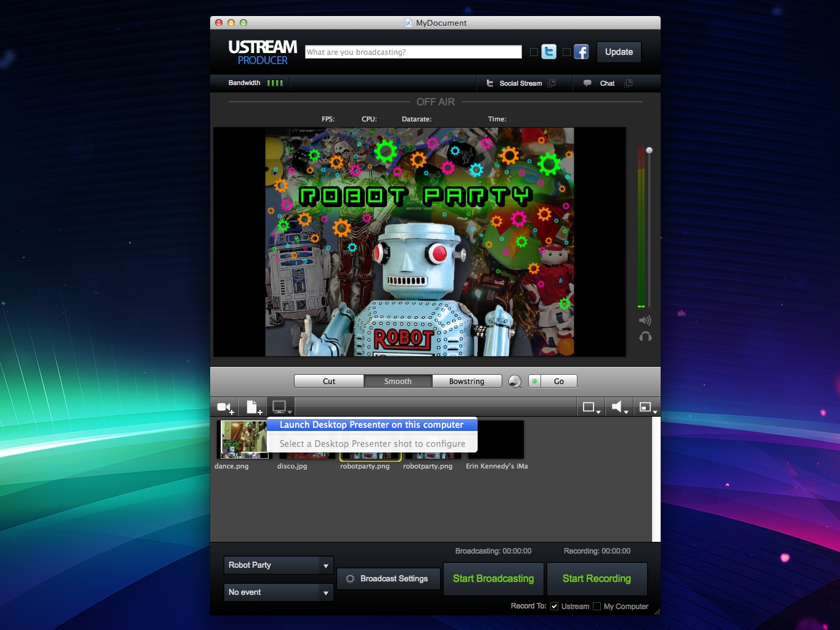Open the video layer rectangle dropdown

[591, 407]
